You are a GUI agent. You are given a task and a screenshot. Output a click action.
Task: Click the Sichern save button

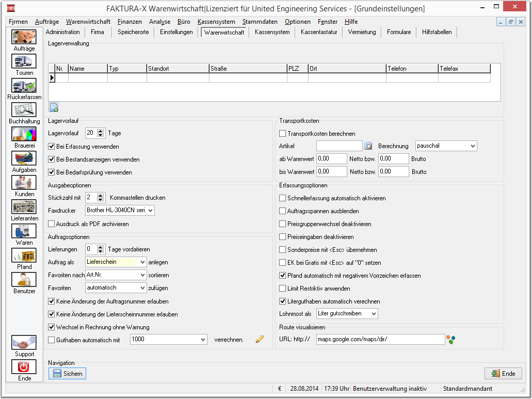[x=67, y=374]
